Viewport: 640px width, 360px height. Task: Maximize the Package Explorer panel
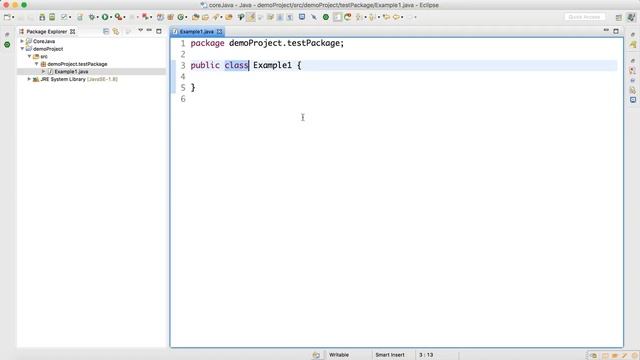(159, 31)
